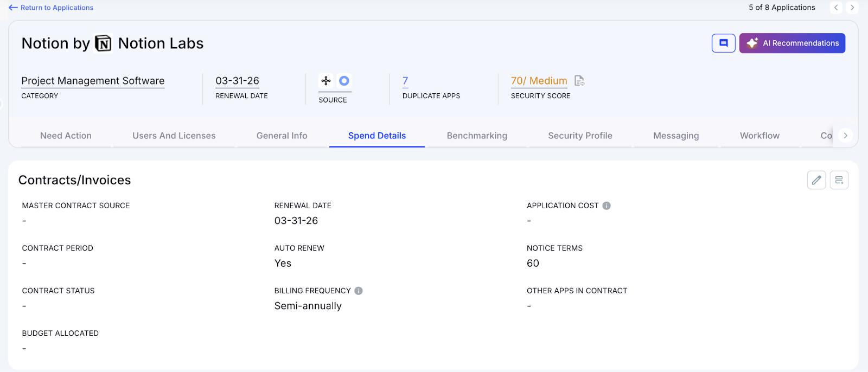Click the blue circle source icon
Image resolution: width=868 pixels, height=372 pixels.
[x=344, y=81]
